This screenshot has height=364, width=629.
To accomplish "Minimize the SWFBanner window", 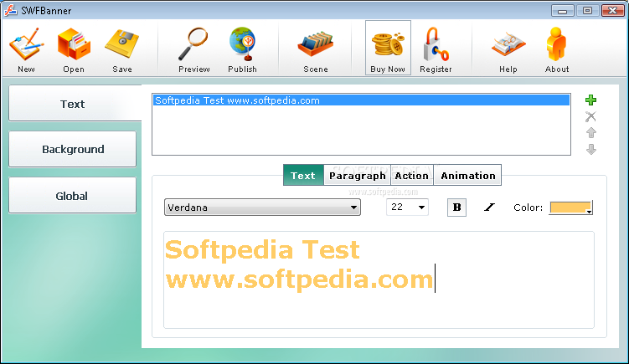I will point(562,10).
